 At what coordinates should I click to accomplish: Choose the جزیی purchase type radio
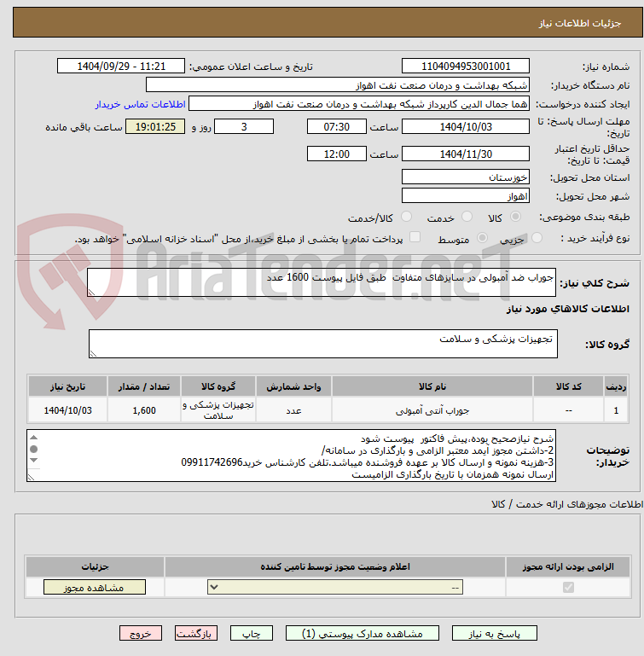537,238
